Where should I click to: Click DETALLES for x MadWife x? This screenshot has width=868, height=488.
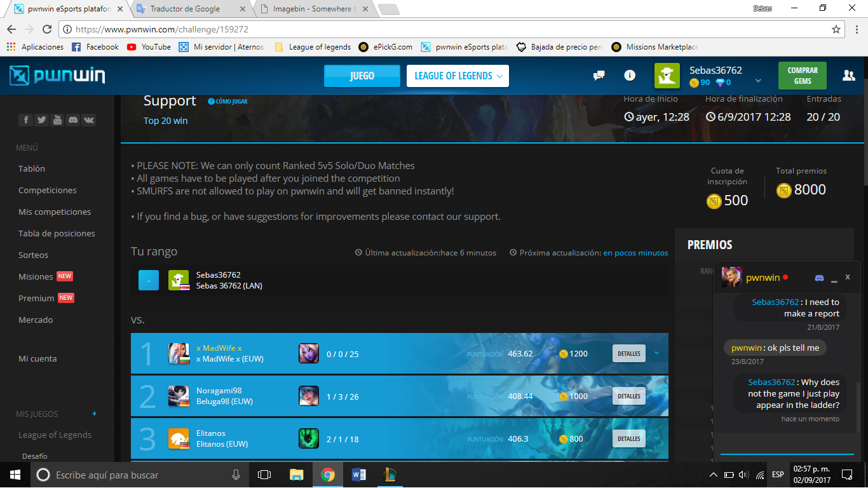point(629,353)
